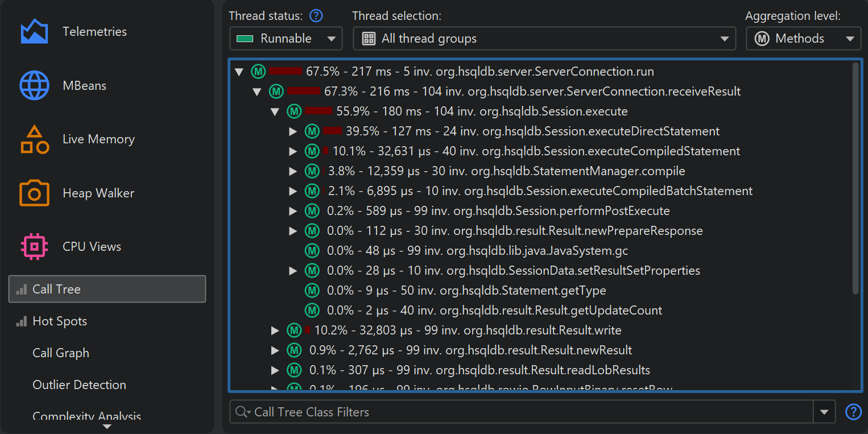The image size is (868, 434).
Task: Open the Call Graph view
Action: [61, 353]
